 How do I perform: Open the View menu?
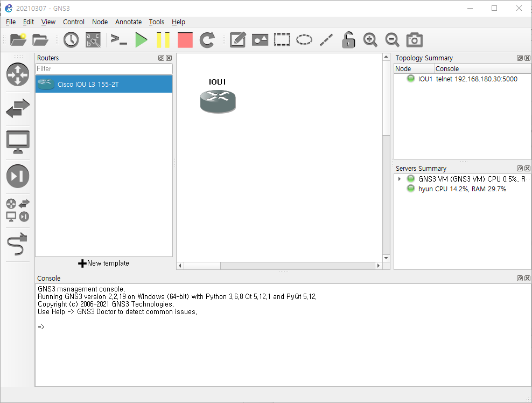48,22
